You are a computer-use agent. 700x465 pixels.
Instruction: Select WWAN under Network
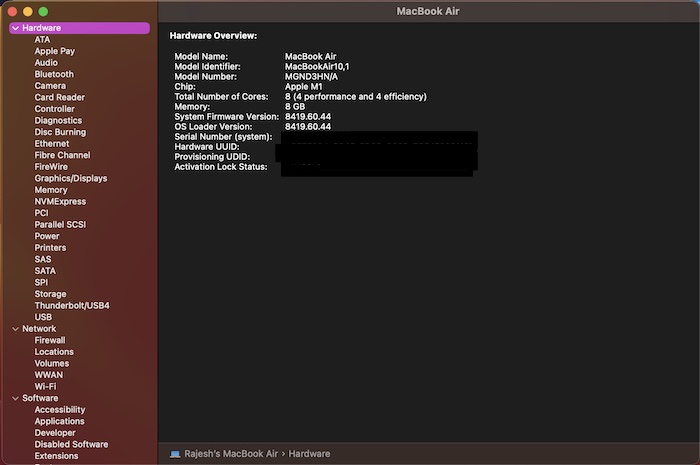coord(49,375)
